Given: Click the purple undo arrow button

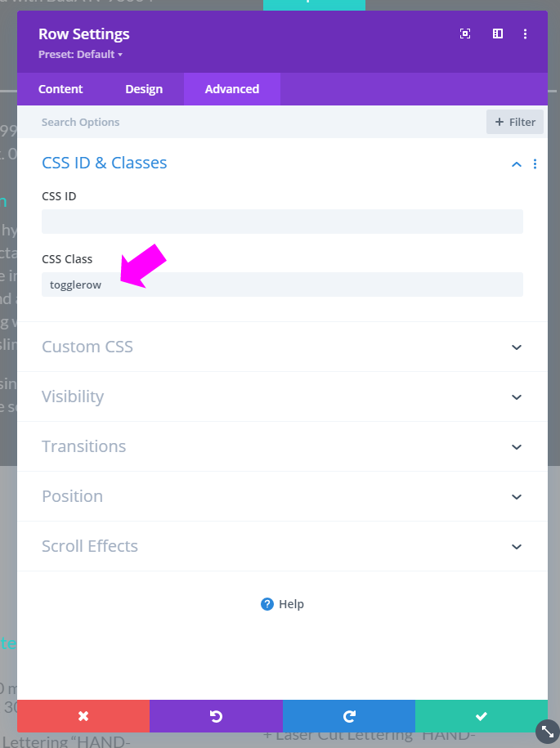Looking at the screenshot, I should [x=216, y=716].
